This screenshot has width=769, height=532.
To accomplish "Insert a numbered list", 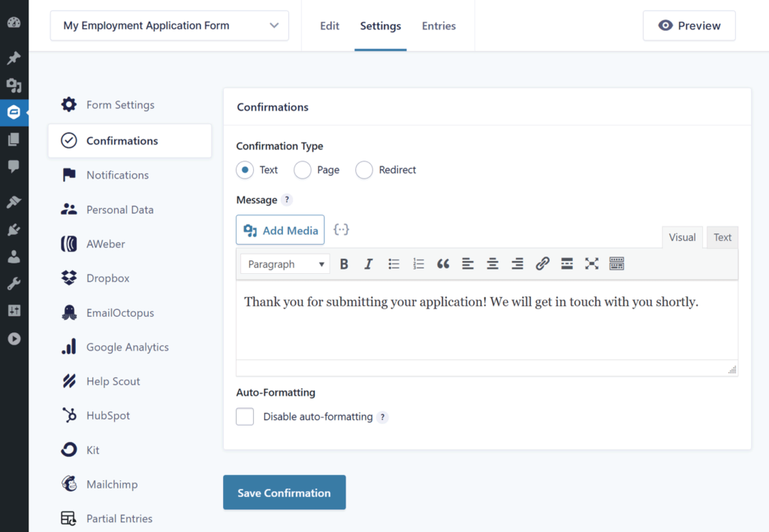I will click(418, 263).
